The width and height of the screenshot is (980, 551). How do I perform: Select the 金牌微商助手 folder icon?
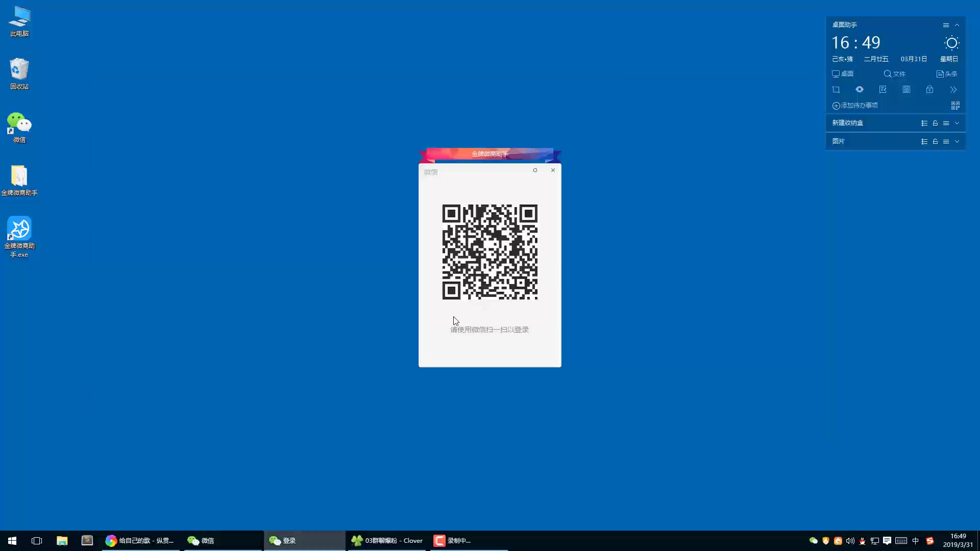19,181
